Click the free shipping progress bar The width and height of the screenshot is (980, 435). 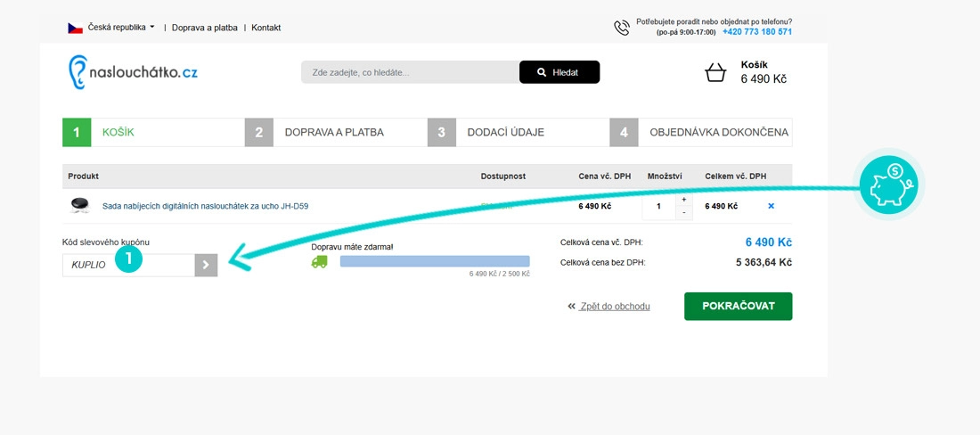[x=435, y=261]
